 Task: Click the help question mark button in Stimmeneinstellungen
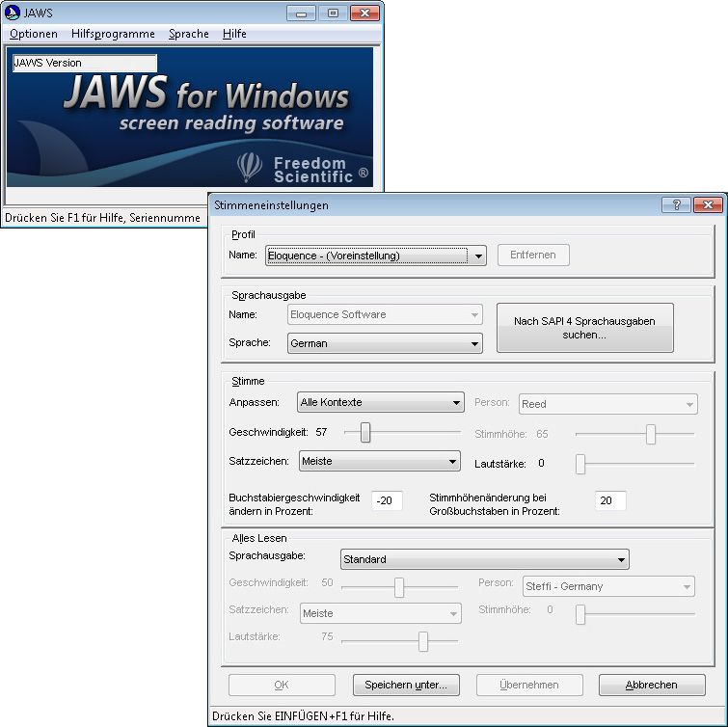[x=676, y=204]
